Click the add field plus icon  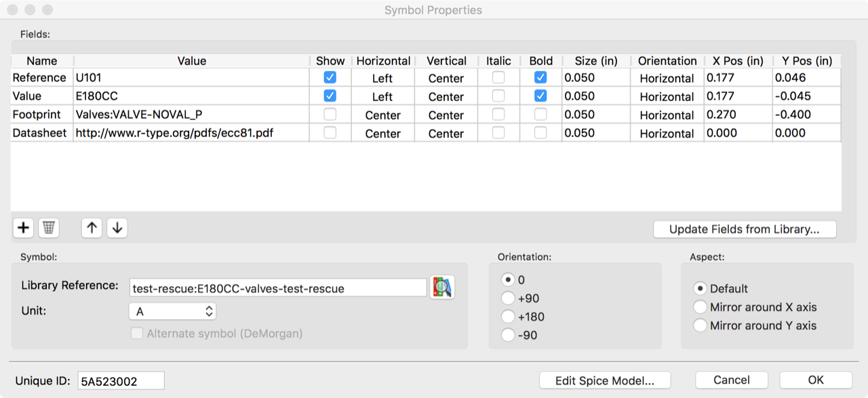click(24, 228)
